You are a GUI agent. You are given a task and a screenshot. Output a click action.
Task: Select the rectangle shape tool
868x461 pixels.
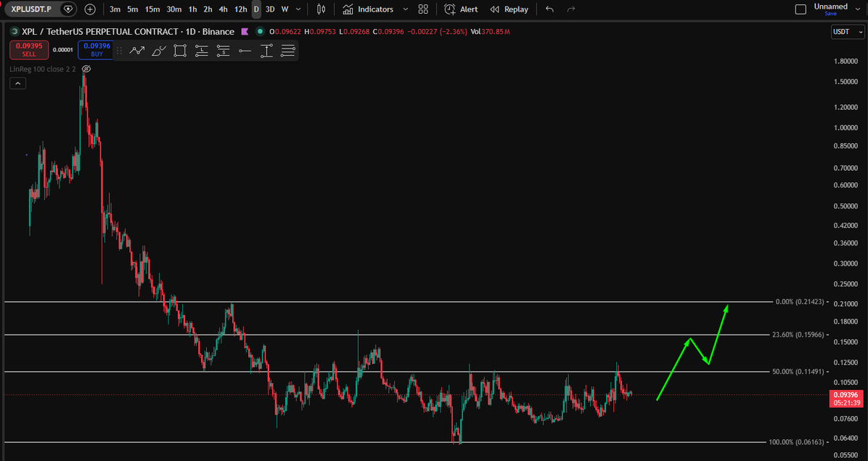pos(180,51)
